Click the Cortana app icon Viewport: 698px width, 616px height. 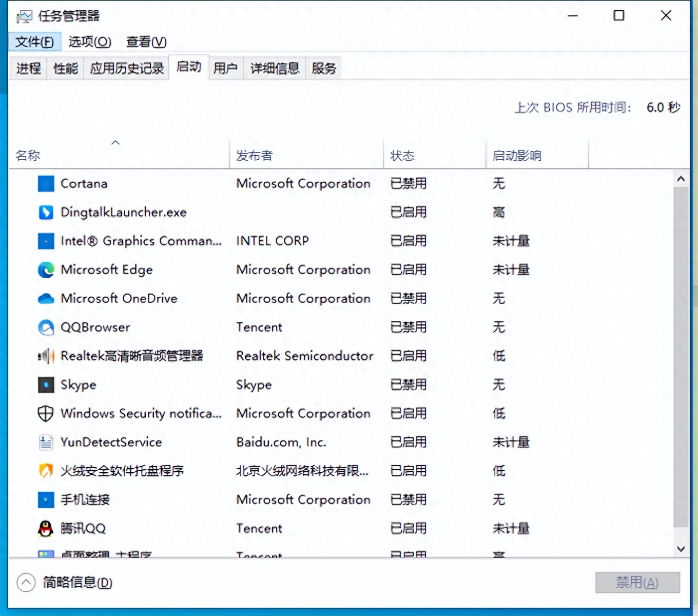point(46,183)
